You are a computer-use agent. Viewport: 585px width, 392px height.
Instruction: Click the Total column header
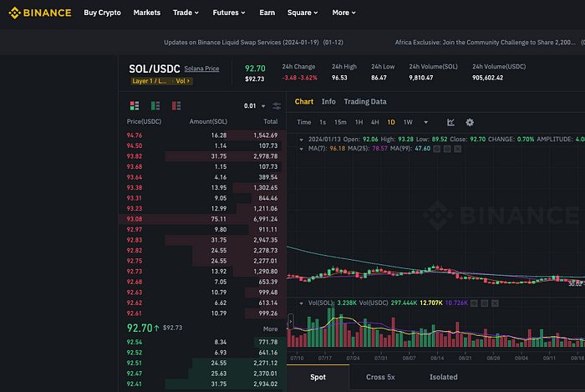click(271, 121)
